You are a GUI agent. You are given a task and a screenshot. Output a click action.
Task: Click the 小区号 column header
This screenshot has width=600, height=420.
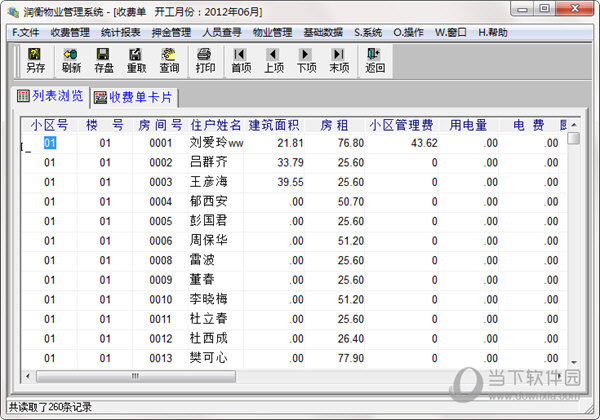point(49,125)
